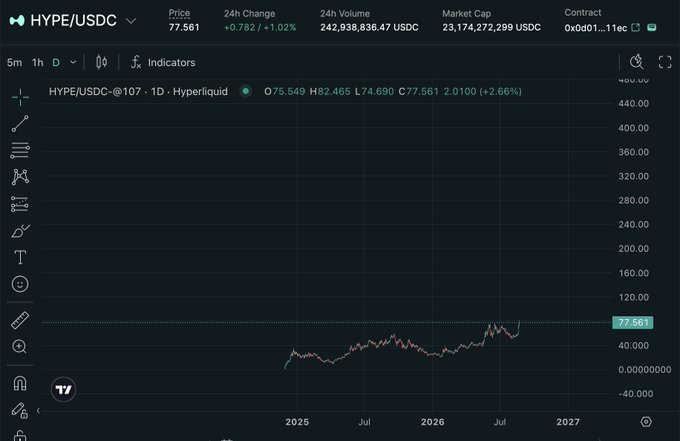The image size is (680, 441).
Task: Select the ruler measure tool
Action: [20, 320]
